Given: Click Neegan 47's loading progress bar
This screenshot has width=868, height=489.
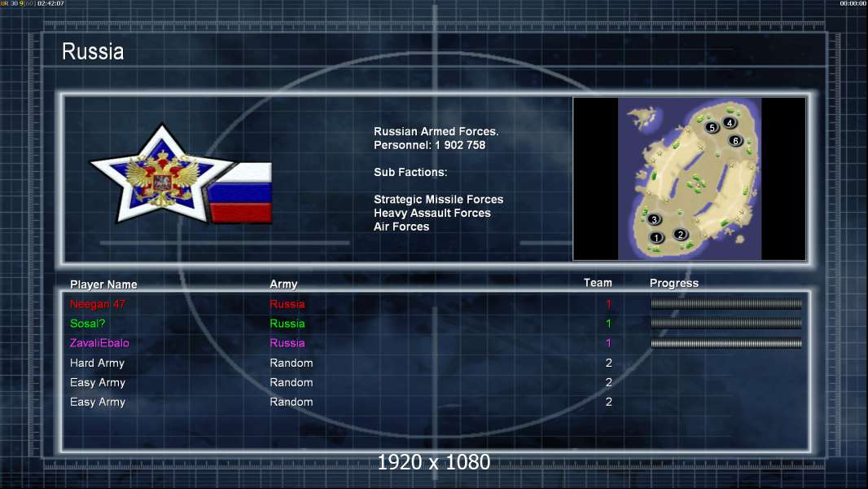Looking at the screenshot, I should (x=726, y=304).
